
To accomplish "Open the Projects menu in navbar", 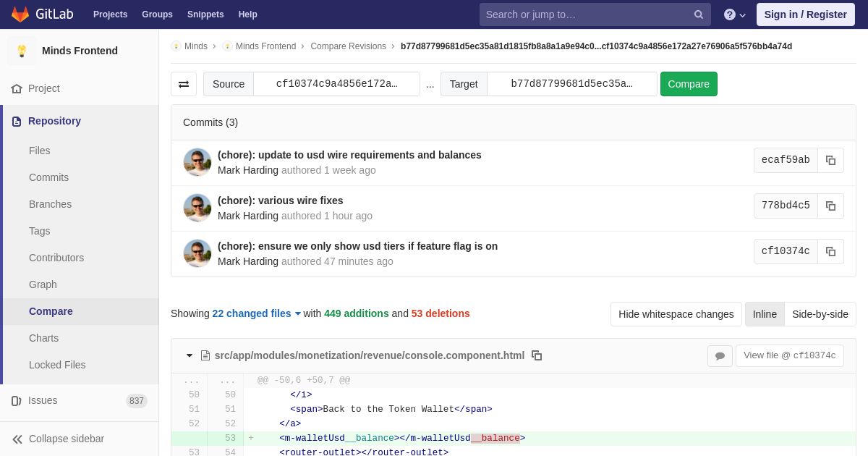I will [110, 14].
